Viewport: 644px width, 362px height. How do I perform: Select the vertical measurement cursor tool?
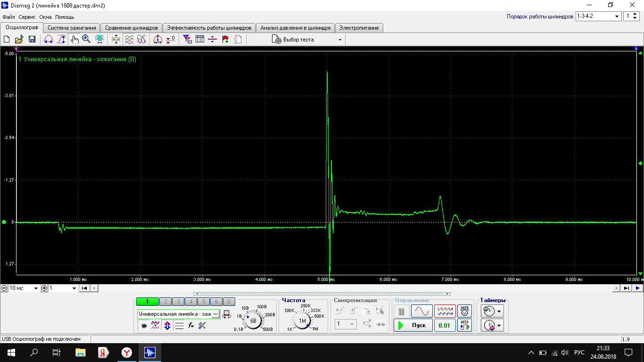[61, 40]
